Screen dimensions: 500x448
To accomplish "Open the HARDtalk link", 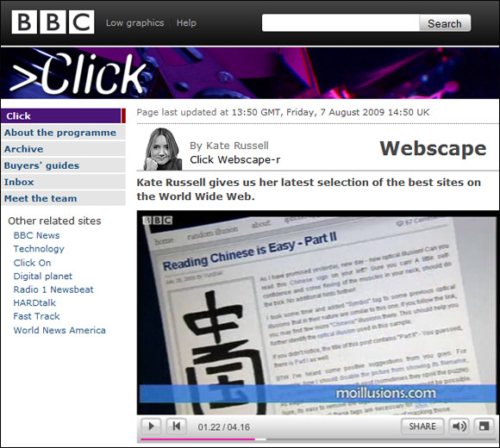I will (34, 302).
